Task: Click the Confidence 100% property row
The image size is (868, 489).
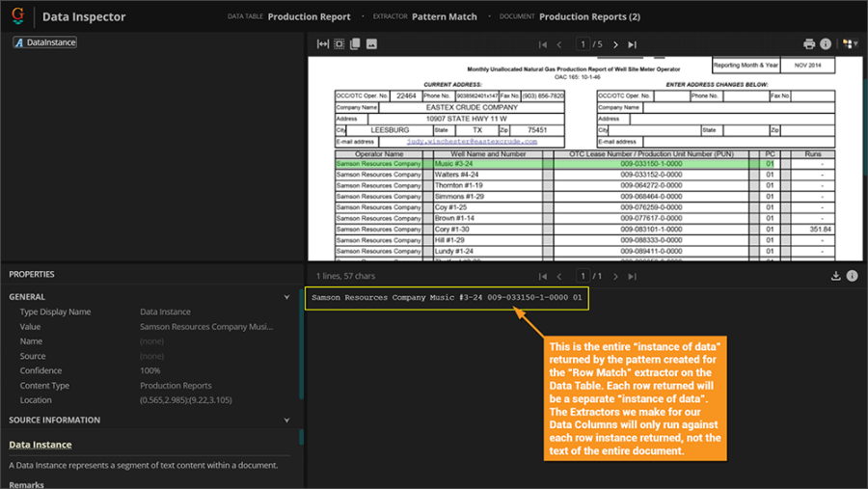Action: click(149, 370)
